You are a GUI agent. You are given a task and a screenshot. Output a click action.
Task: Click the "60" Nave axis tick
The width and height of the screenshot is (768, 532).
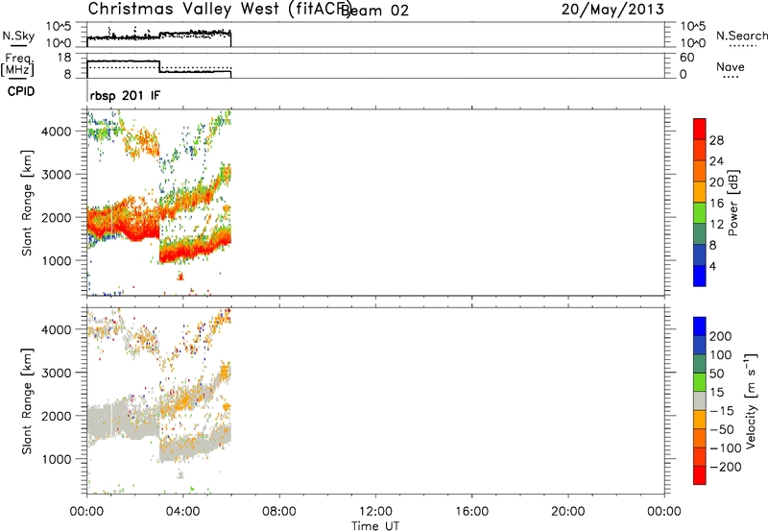(686, 58)
